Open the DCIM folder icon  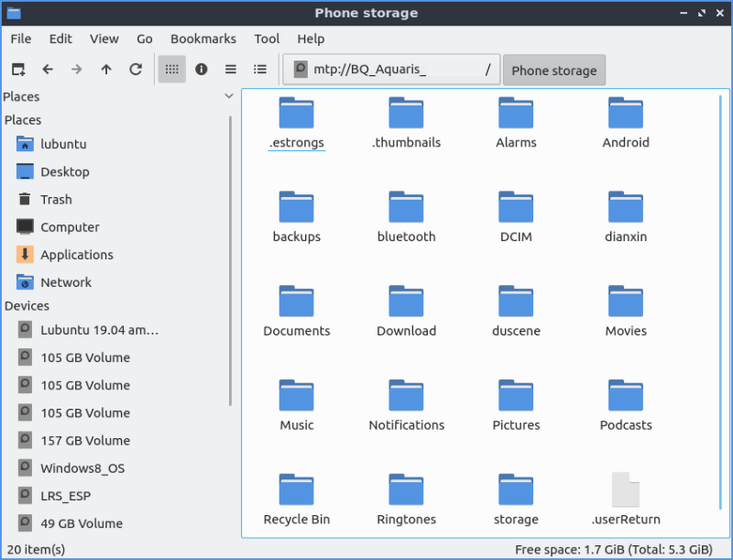(x=516, y=208)
